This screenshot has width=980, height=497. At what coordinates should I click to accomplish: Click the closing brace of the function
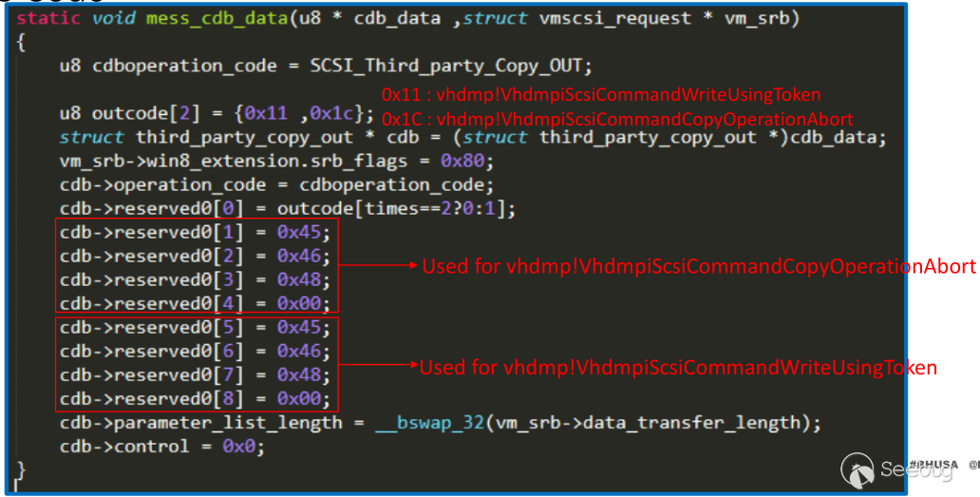[x=21, y=470]
